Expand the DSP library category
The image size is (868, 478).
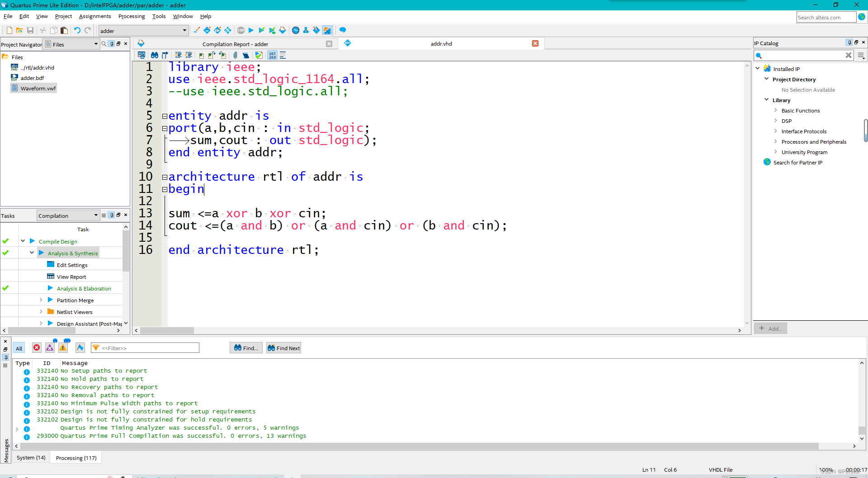pyautogui.click(x=775, y=121)
